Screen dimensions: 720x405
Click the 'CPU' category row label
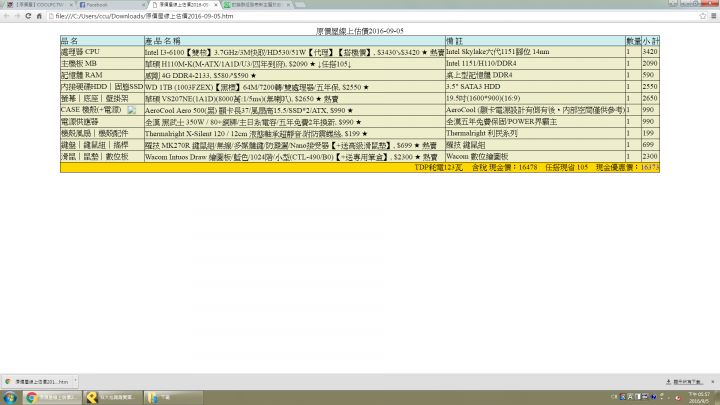102,52
